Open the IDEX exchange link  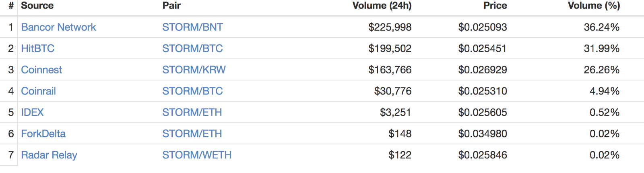click(32, 113)
